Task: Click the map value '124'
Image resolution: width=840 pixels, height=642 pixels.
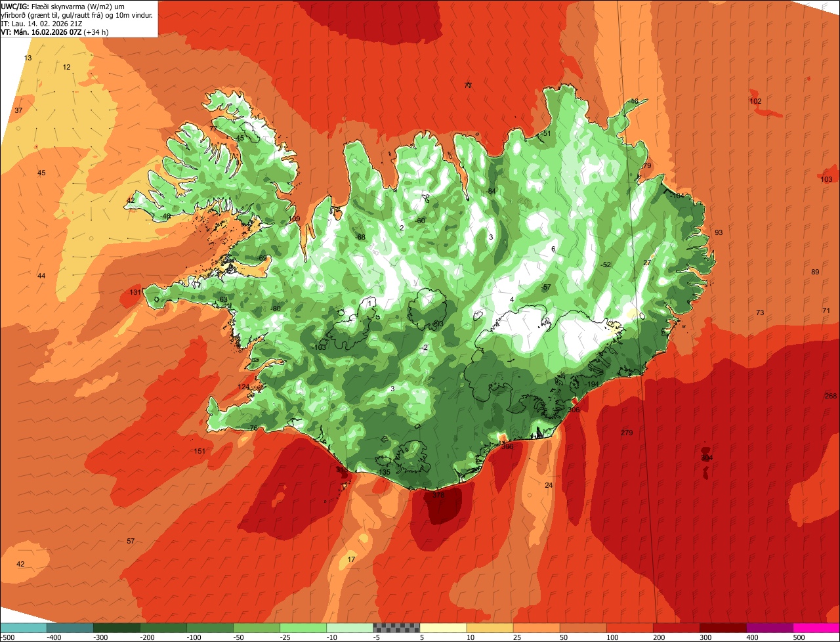Action: (x=243, y=387)
